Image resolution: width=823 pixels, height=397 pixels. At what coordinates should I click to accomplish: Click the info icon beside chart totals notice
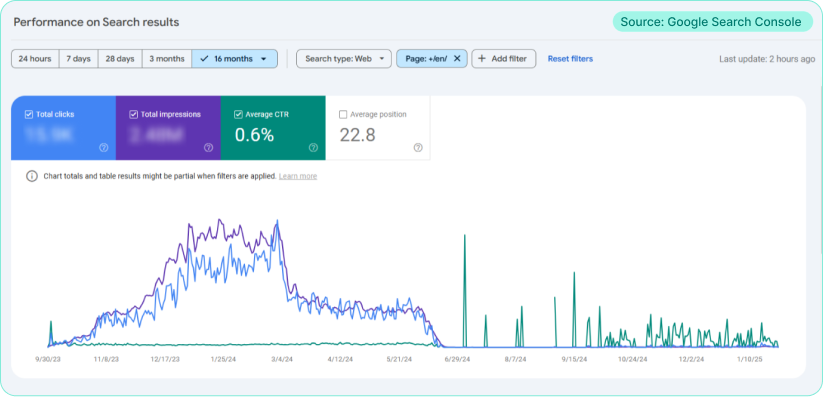coord(31,176)
